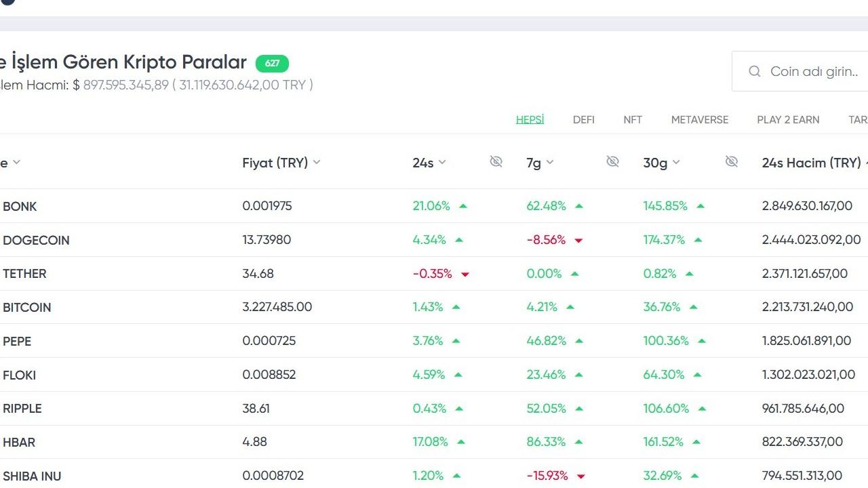Hide the 7g column using eye icon
Viewport: 868px width, 488px height.
coord(612,161)
